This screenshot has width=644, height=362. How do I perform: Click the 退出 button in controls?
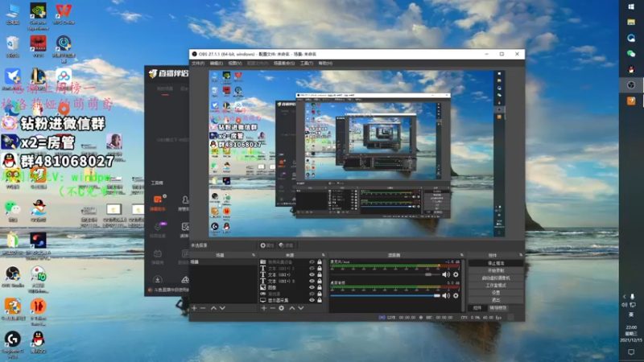click(496, 300)
